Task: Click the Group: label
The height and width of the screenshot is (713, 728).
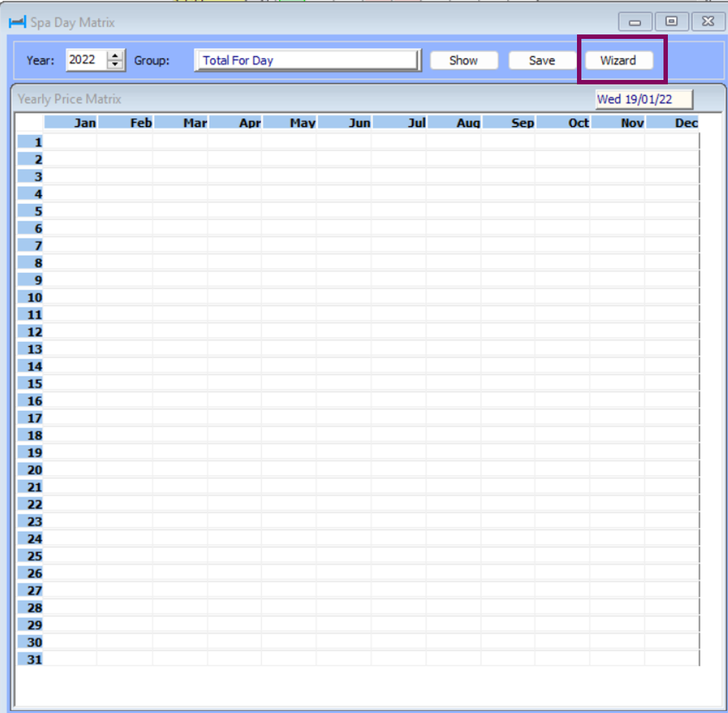Action: point(152,60)
